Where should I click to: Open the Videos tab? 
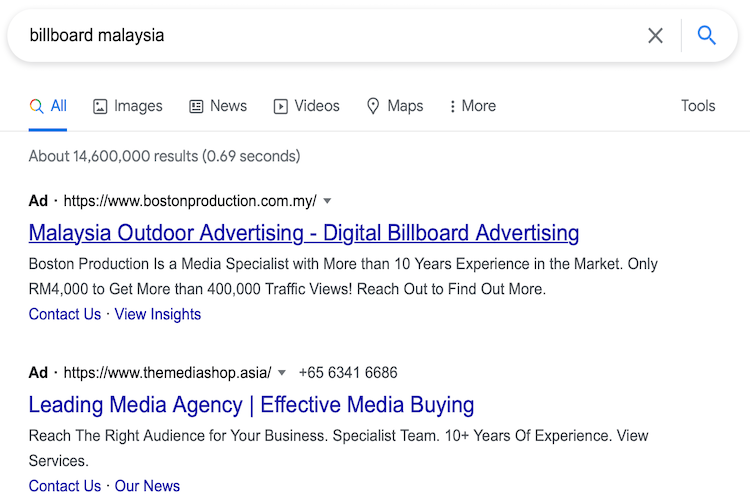pos(307,106)
